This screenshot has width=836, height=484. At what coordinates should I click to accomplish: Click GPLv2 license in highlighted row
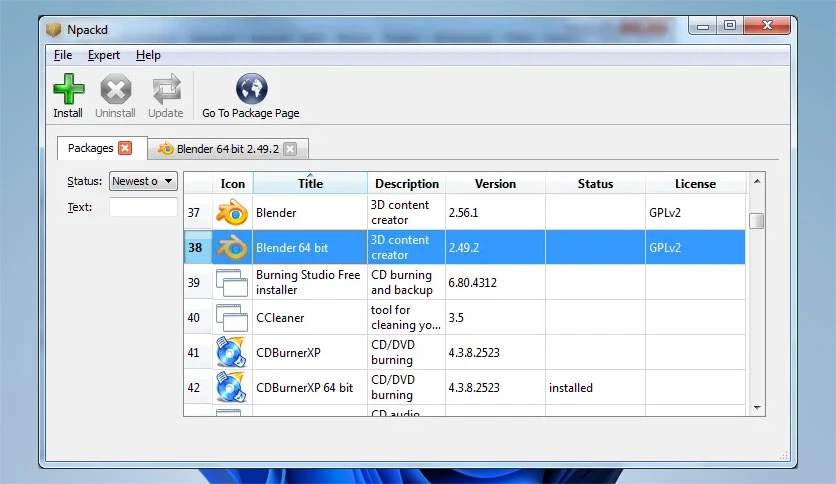(695, 247)
